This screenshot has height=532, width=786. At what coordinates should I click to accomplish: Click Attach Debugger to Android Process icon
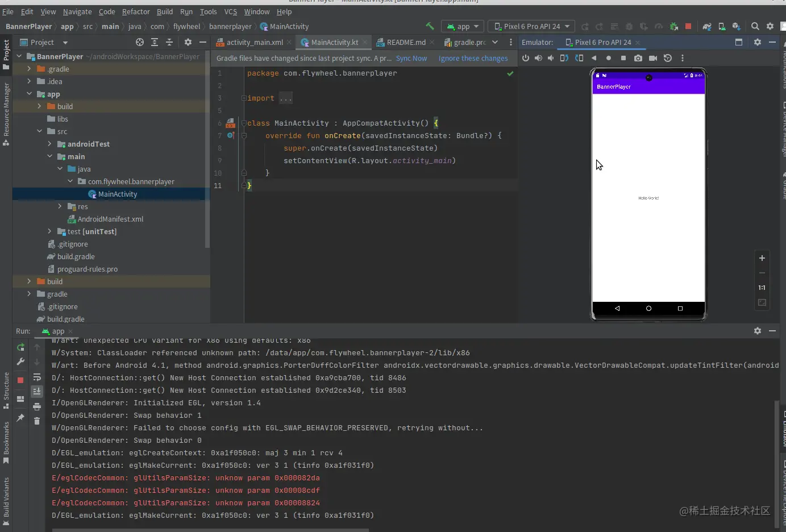(x=673, y=26)
